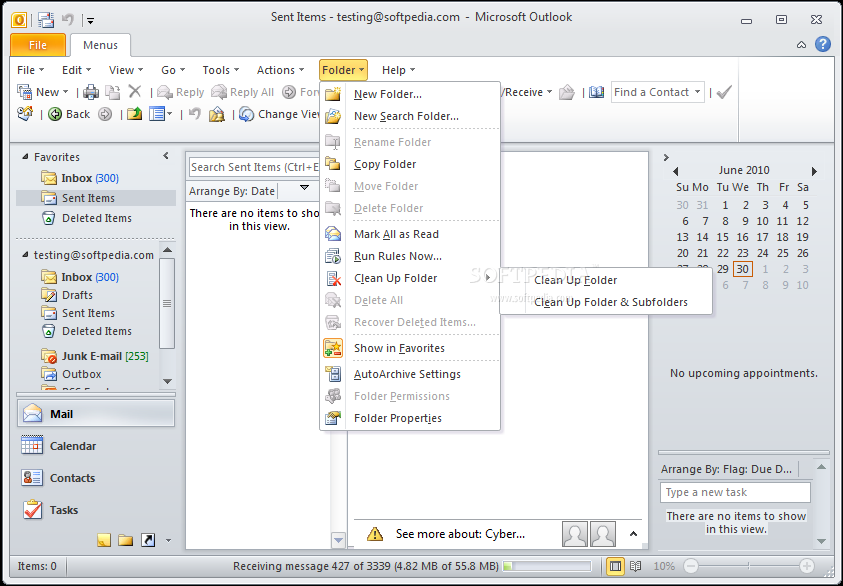Click the yellow warning icon in the people pane

(375, 534)
